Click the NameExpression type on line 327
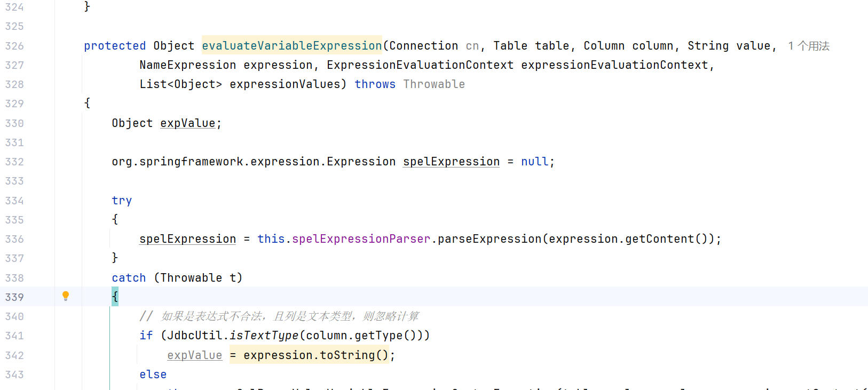 click(x=187, y=65)
